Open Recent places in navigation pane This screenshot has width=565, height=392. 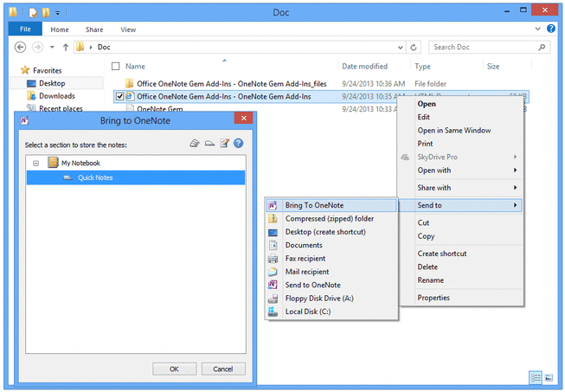pos(61,108)
